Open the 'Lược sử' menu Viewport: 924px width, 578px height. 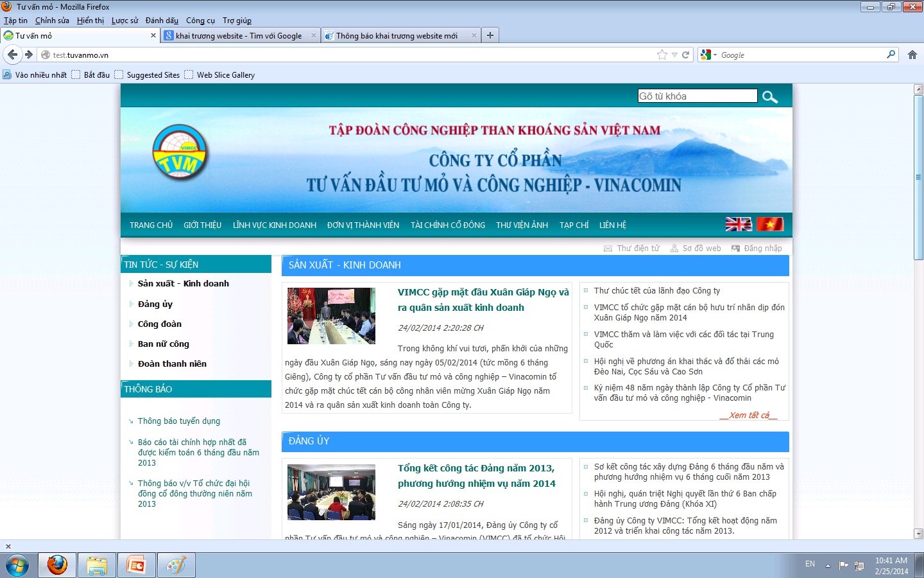click(124, 21)
